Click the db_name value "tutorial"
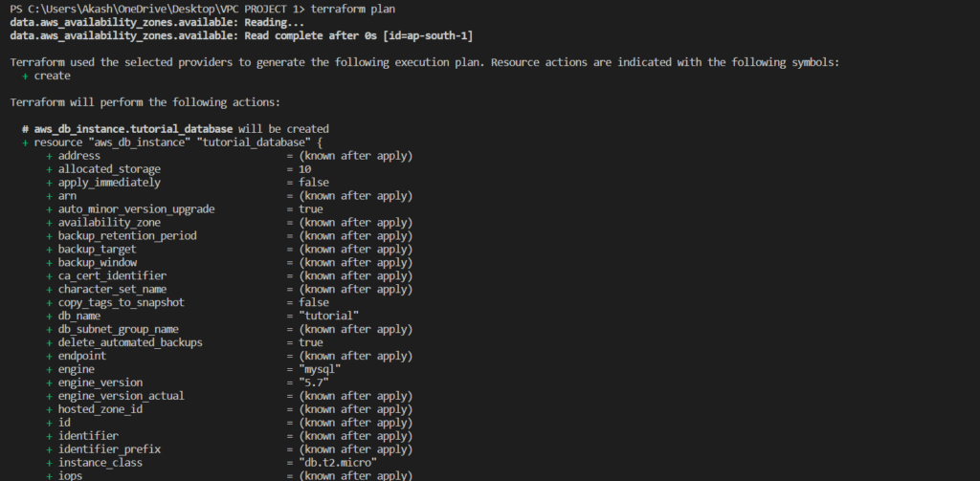Image resolution: width=980 pixels, height=481 pixels. pos(325,317)
